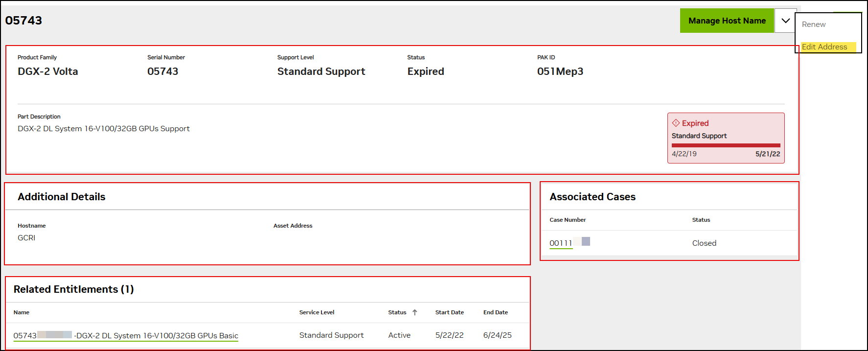Image resolution: width=868 pixels, height=351 pixels.
Task: Choose Edit Address in the dropdown menu
Action: 824,47
